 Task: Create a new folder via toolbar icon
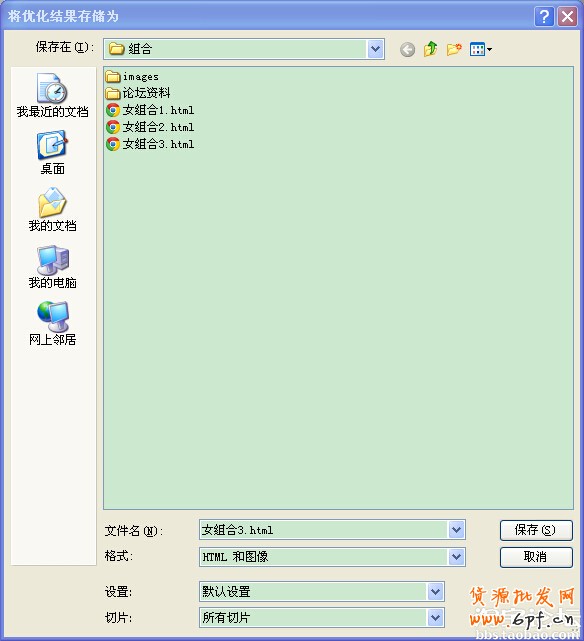pos(454,49)
